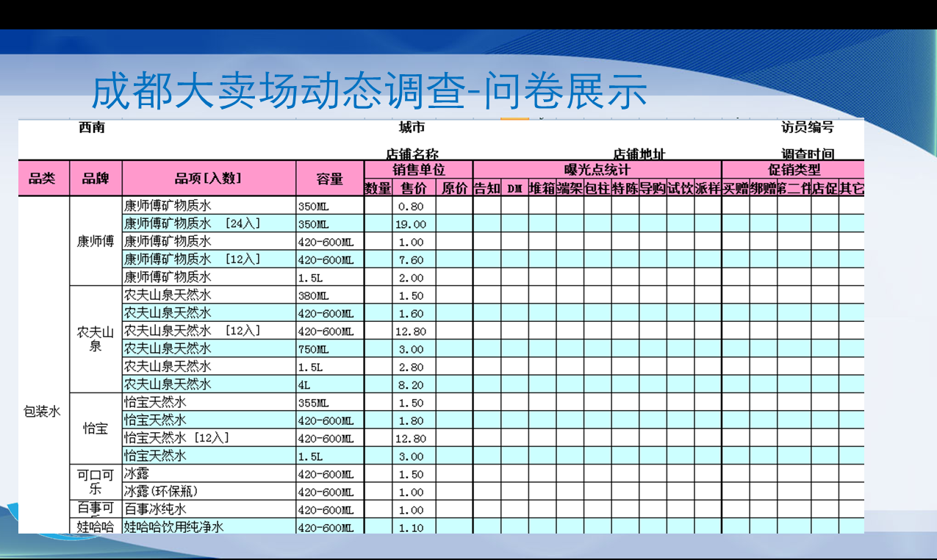
Task: Click the 品牌 column header
Action: coord(96,178)
